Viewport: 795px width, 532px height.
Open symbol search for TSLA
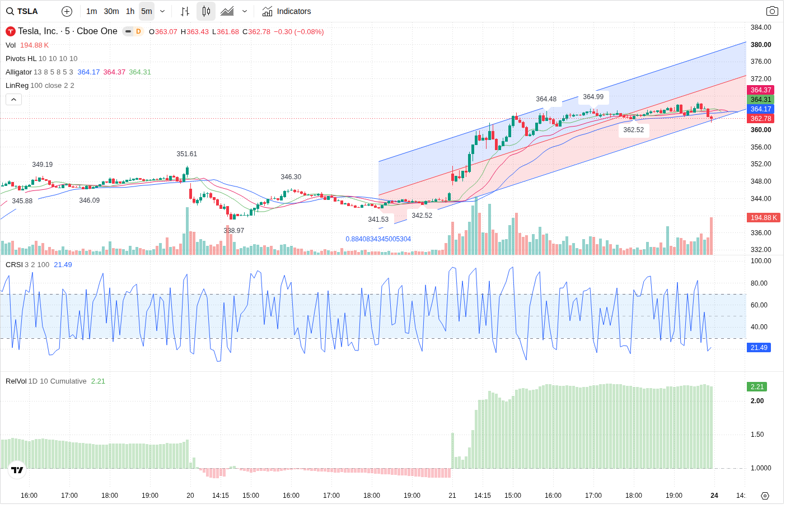22,11
